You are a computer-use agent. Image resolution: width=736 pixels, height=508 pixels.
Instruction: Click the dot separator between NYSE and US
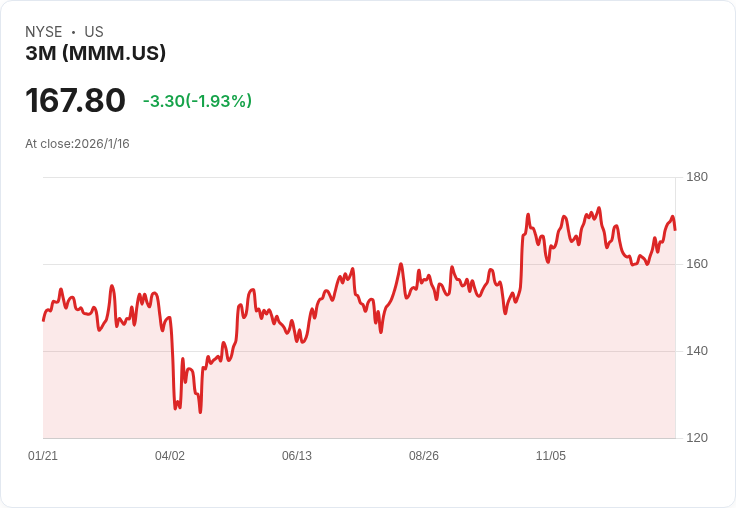click(x=73, y=32)
